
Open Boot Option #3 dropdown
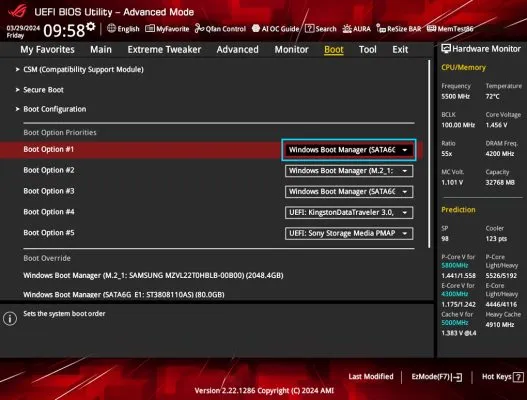(x=349, y=192)
